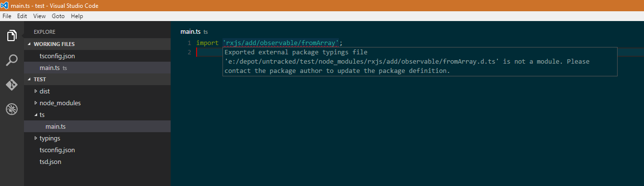The height and width of the screenshot is (186, 644).
Task: Click the Visual Studio Code logo icon
Action: [5, 5]
